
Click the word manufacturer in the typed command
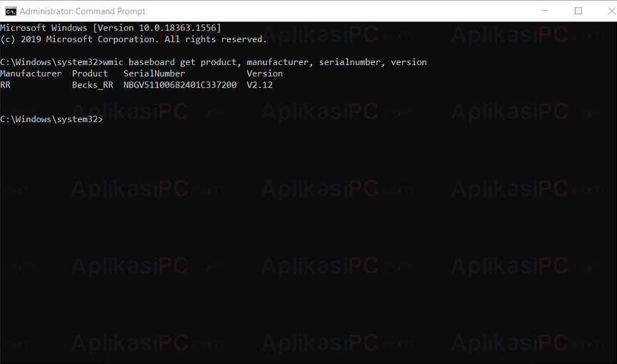tap(277, 62)
